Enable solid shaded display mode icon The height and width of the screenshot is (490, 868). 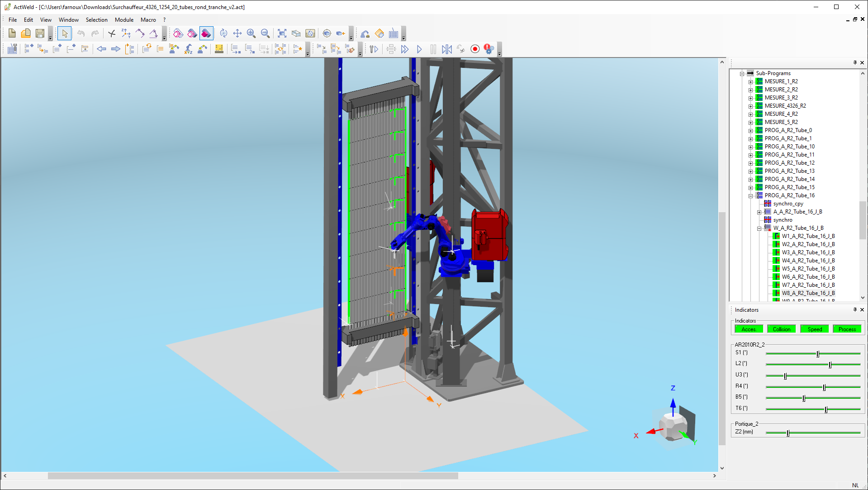pos(206,33)
